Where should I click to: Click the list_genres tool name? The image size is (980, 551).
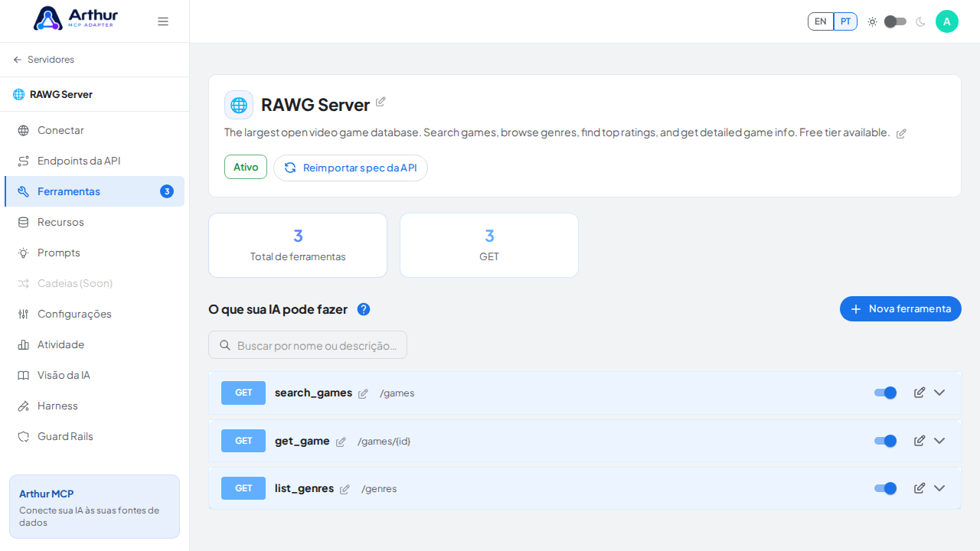[x=304, y=488]
